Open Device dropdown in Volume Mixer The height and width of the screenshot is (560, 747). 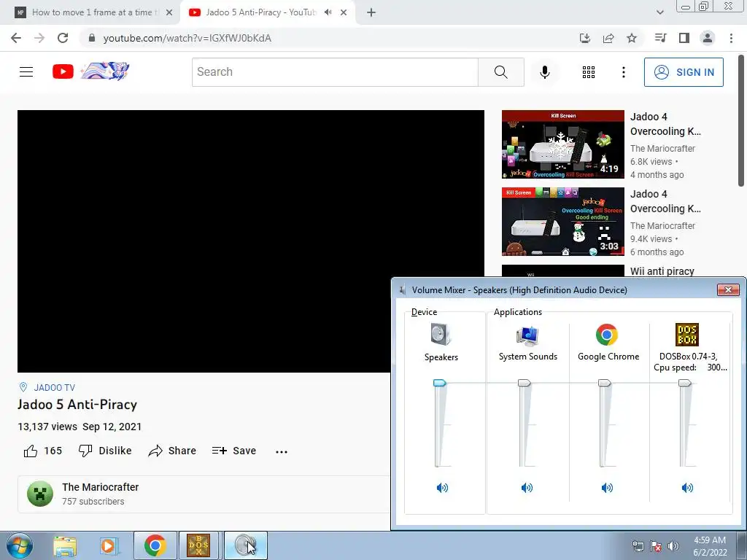424,312
